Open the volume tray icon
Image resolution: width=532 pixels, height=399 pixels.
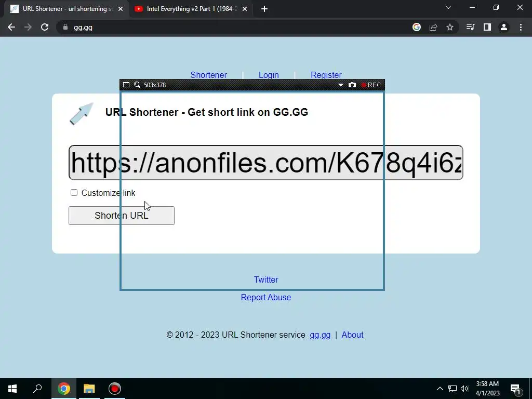464,389
